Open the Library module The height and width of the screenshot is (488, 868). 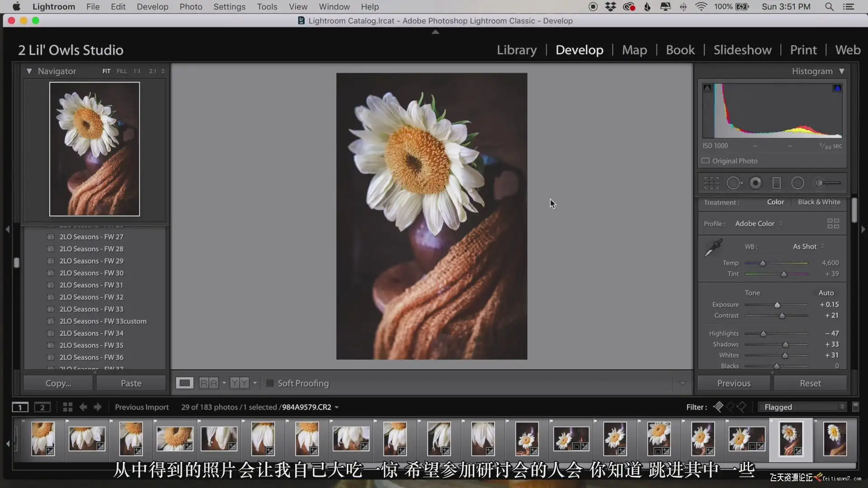tap(517, 50)
